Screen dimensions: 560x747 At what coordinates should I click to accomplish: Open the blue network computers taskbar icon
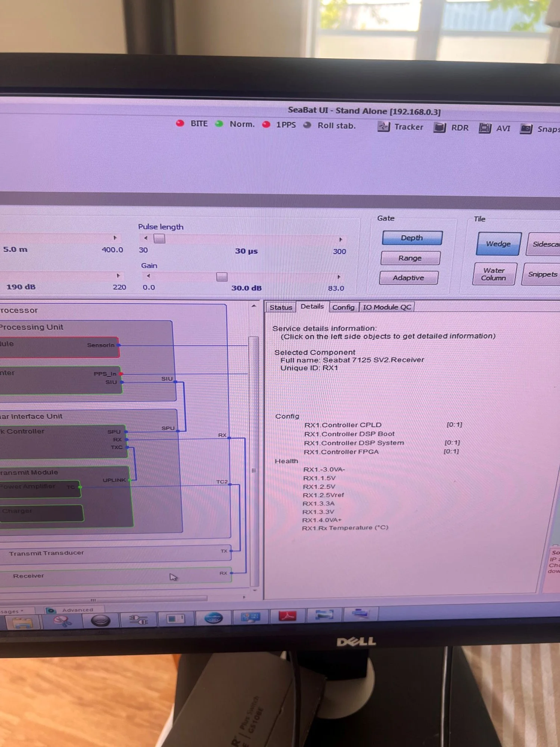coord(250,617)
